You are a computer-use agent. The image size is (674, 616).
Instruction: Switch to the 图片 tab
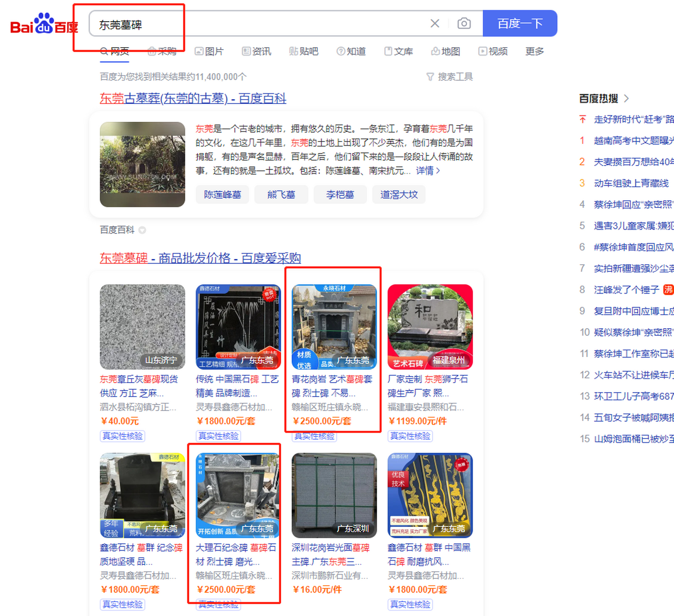point(209,51)
